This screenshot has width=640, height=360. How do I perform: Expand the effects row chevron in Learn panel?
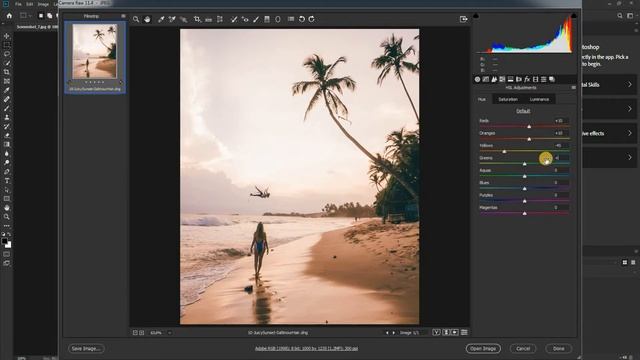pyautogui.click(x=630, y=133)
